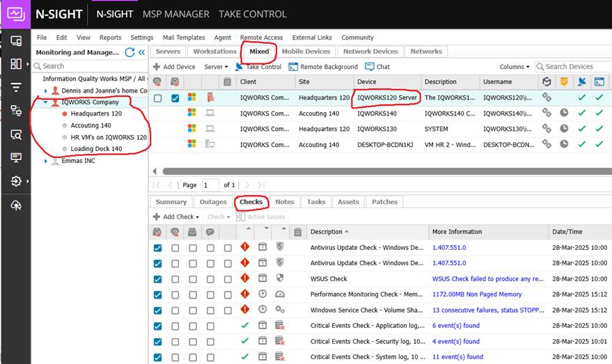Uncheck first checkbox on Performance Monitoring Check row
Image resolution: width=612 pixels, height=364 pixels.
157,294
